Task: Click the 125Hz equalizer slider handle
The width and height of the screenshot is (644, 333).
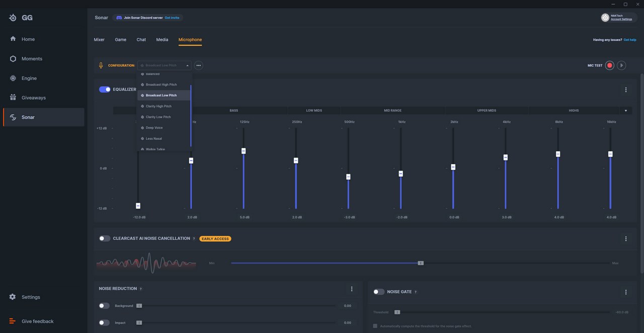Action: click(244, 151)
